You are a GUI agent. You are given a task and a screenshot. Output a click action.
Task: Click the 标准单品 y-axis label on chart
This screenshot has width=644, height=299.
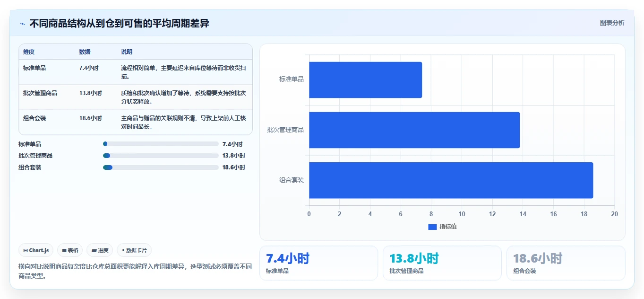(x=292, y=79)
